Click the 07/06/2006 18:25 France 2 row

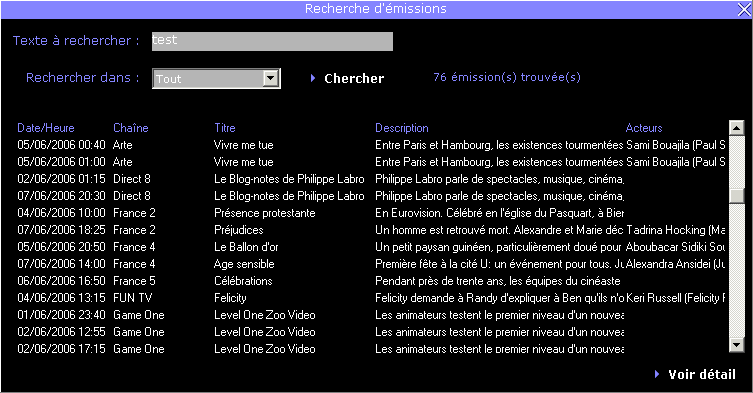tap(371, 230)
